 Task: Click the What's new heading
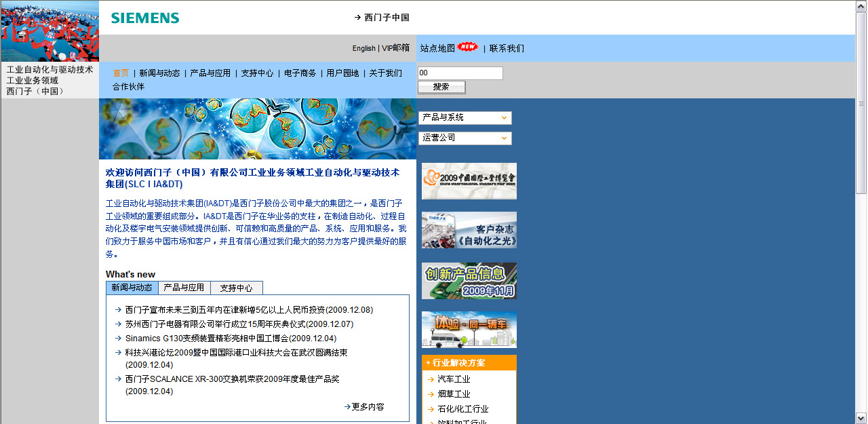(130, 275)
